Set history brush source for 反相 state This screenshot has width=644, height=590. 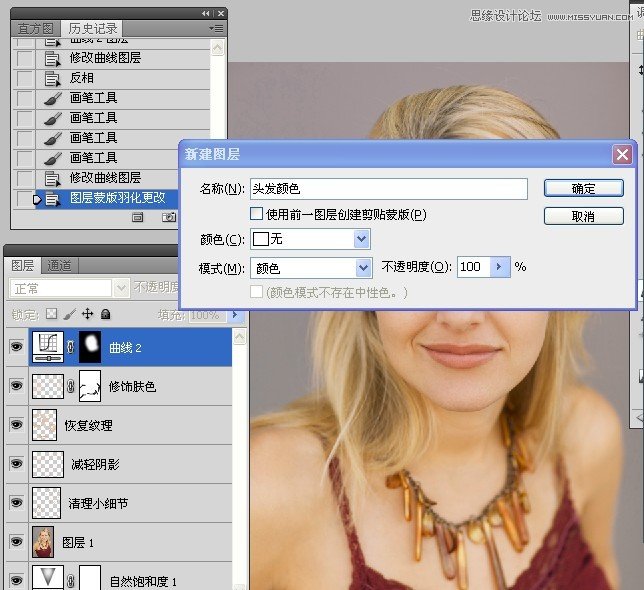coord(24,78)
